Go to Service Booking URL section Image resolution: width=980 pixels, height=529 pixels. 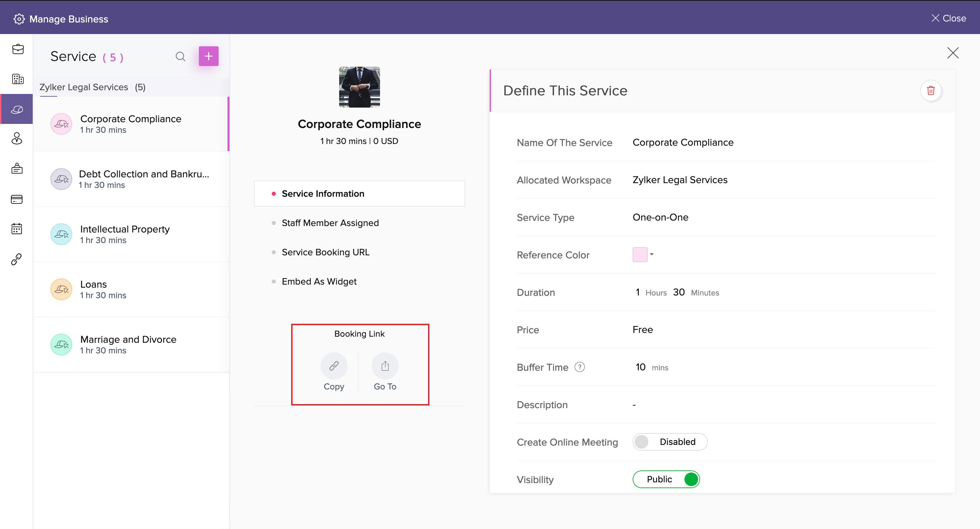pyautogui.click(x=325, y=252)
